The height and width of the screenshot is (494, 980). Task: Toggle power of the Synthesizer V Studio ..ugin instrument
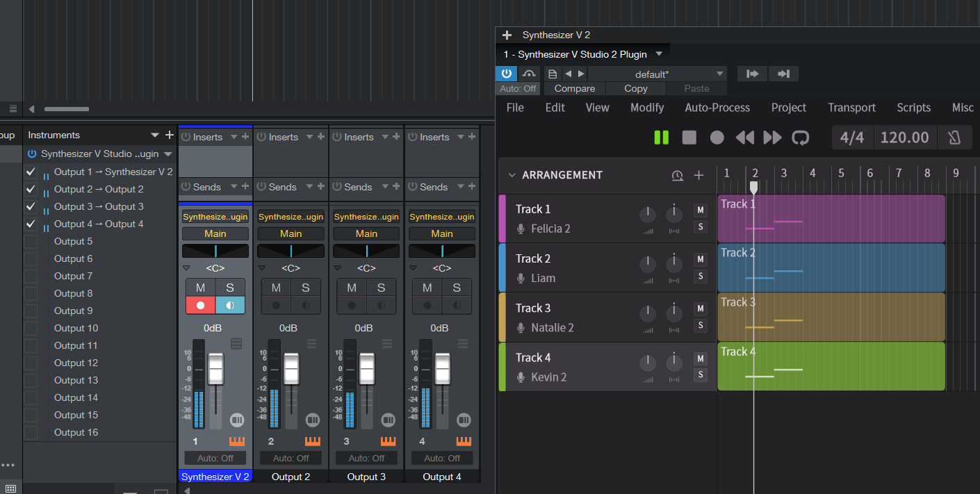click(x=32, y=154)
